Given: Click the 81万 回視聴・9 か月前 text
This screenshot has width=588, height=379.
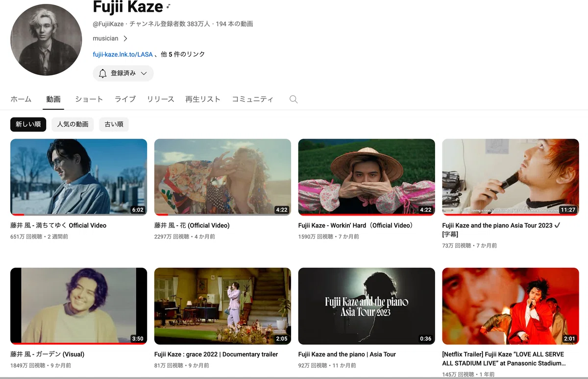Looking at the screenshot, I should [182, 365].
